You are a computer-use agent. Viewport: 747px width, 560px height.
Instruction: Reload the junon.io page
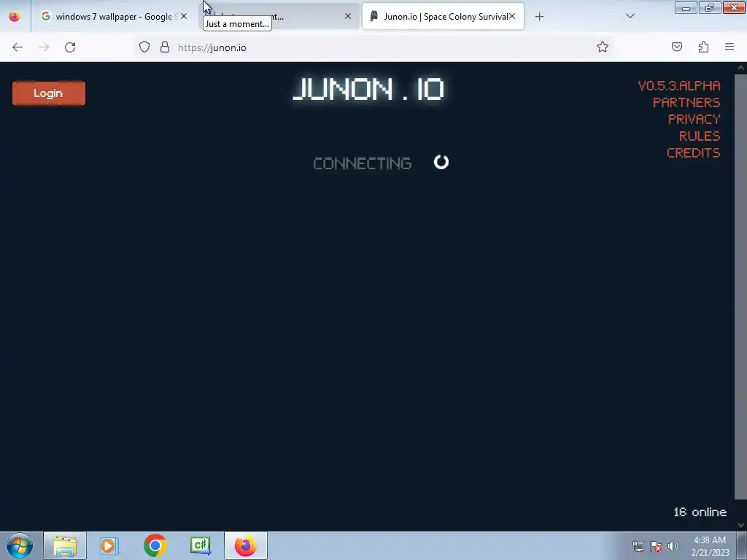[70, 47]
